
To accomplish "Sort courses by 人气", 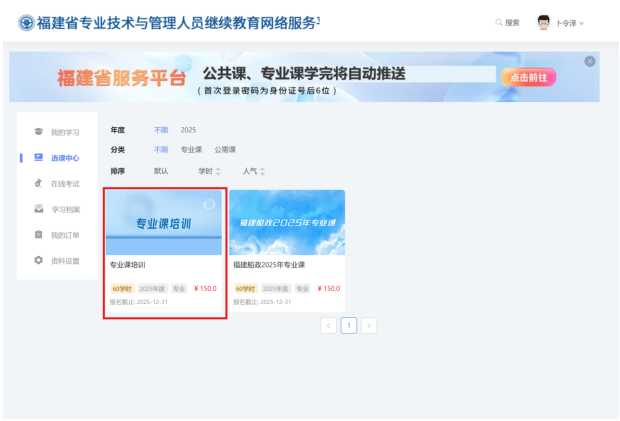I will (253, 171).
